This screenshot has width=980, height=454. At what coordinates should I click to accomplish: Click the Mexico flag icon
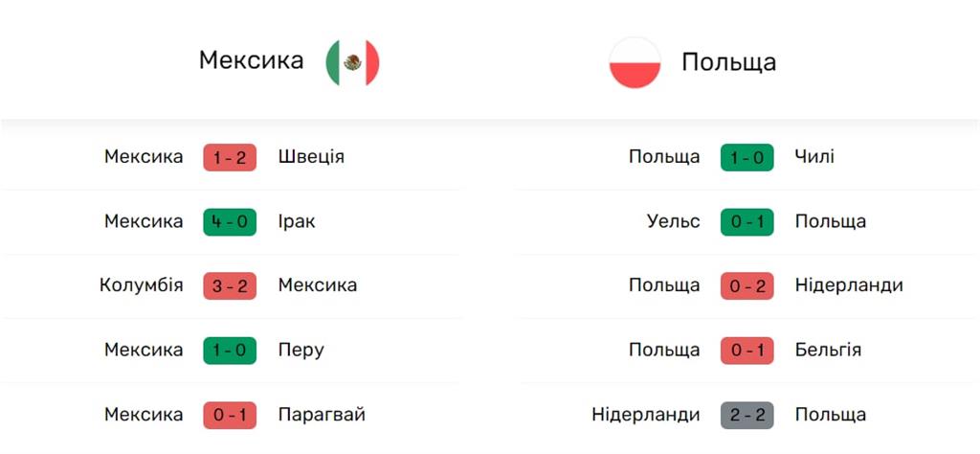(x=352, y=62)
